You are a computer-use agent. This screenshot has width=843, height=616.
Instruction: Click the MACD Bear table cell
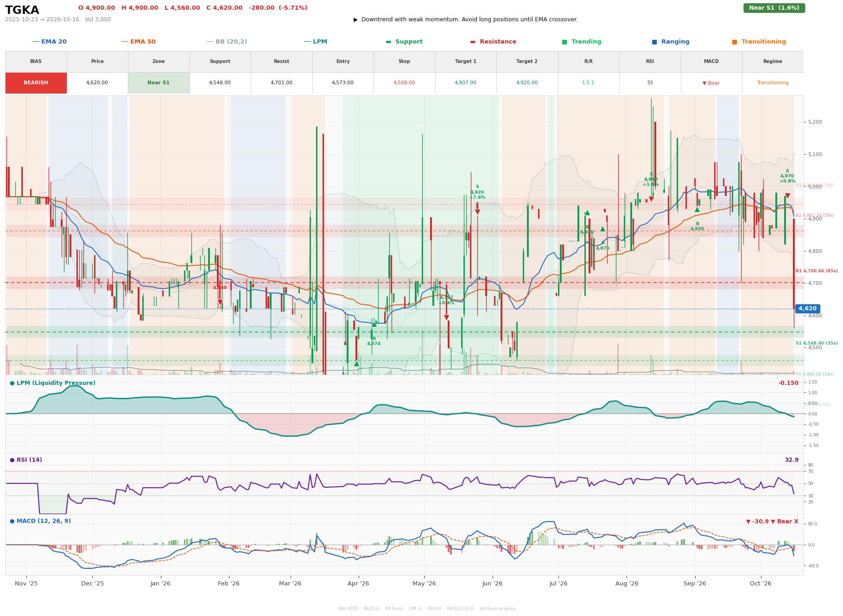coord(711,83)
